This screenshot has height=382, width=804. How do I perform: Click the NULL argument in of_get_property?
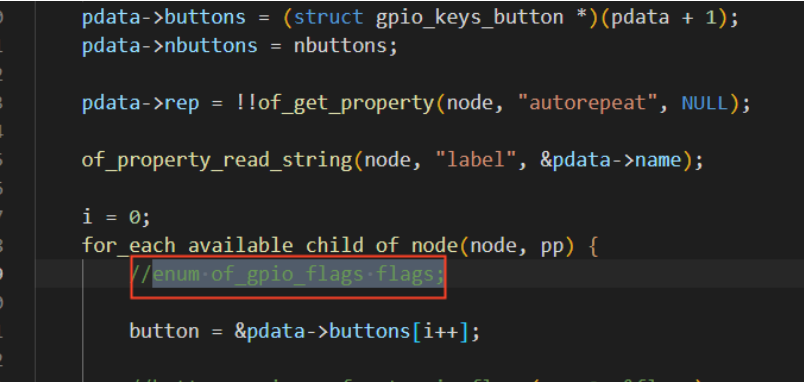click(x=704, y=103)
